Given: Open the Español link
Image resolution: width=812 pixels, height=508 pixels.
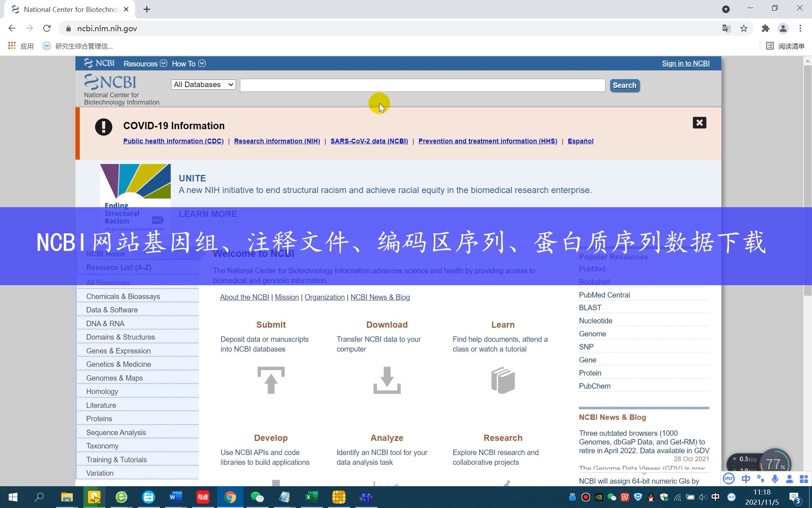Looking at the screenshot, I should [580, 141].
